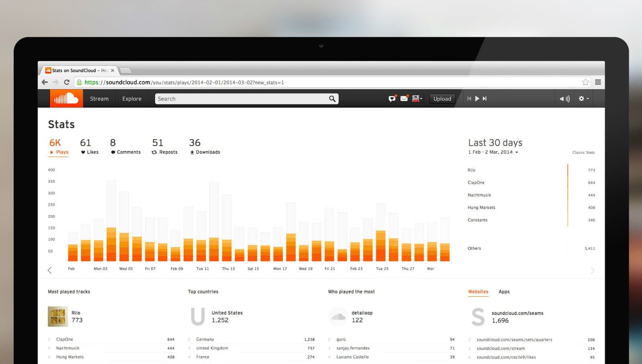
Task: Open the activity notifications speech bubble icon
Action: [392, 99]
